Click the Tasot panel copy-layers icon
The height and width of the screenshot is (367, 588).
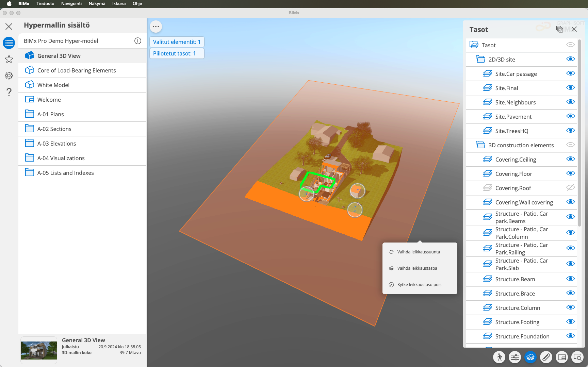pos(560,29)
